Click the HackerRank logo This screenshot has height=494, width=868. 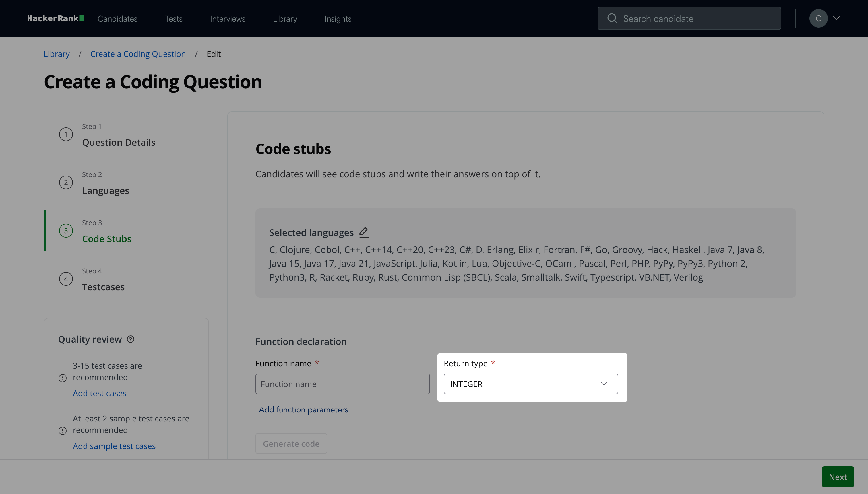coord(55,18)
